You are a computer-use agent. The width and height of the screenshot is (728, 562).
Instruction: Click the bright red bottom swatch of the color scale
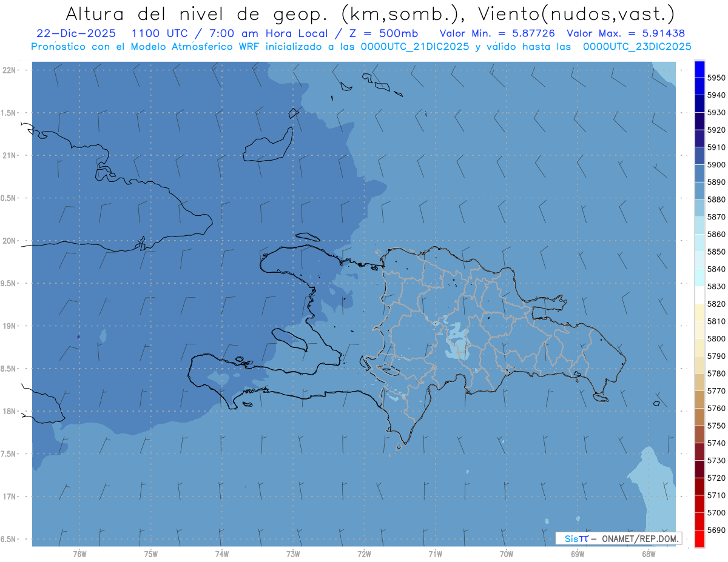[x=699, y=538]
